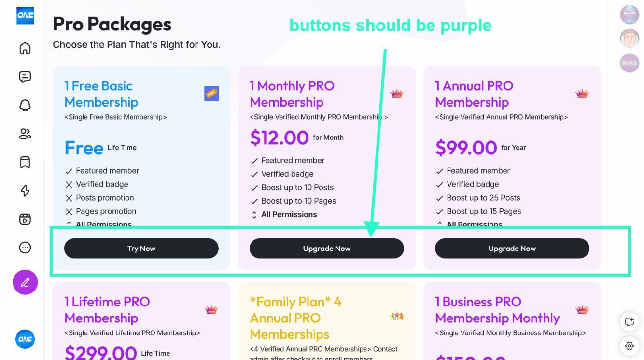The height and width of the screenshot is (360, 644).
Task: Click the Home icon in sidebar
Action: (25, 48)
